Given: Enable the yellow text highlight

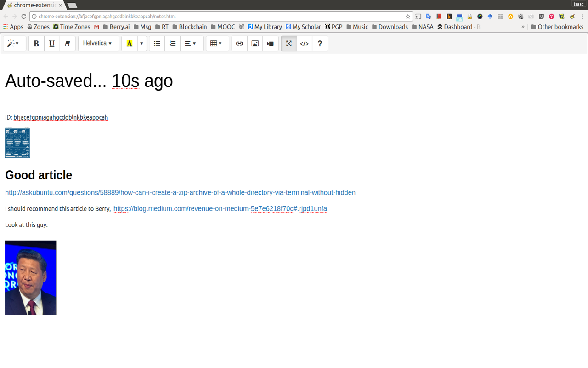Looking at the screenshot, I should coord(129,43).
